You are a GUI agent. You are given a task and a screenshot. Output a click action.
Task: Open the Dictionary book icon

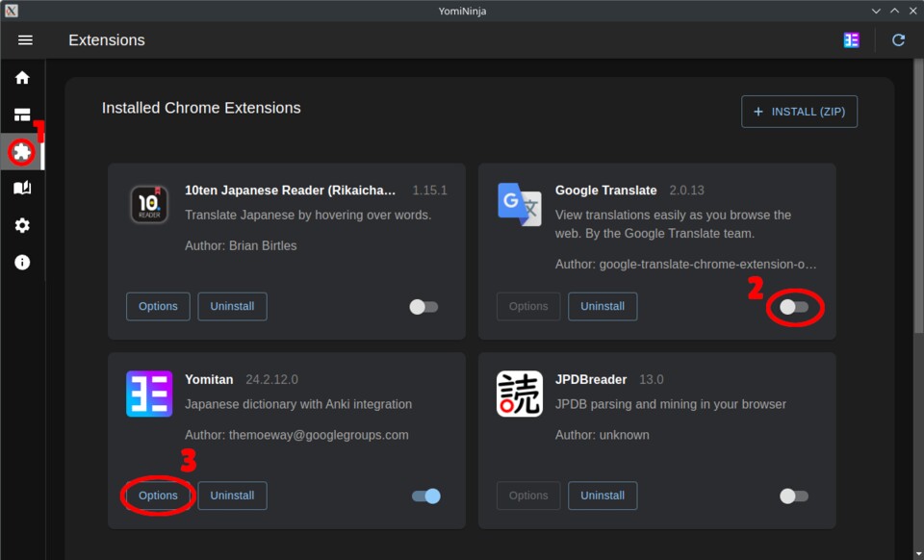click(x=22, y=189)
